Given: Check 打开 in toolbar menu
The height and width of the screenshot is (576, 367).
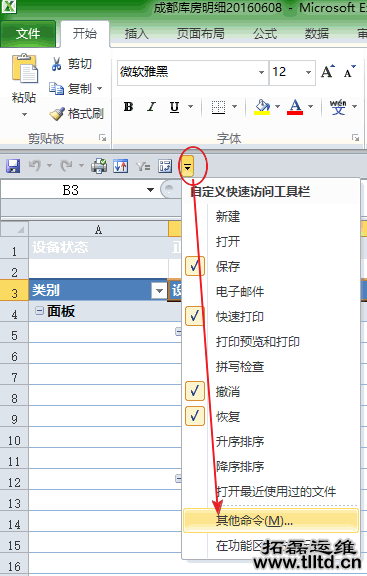Looking at the screenshot, I should click(x=270, y=241).
